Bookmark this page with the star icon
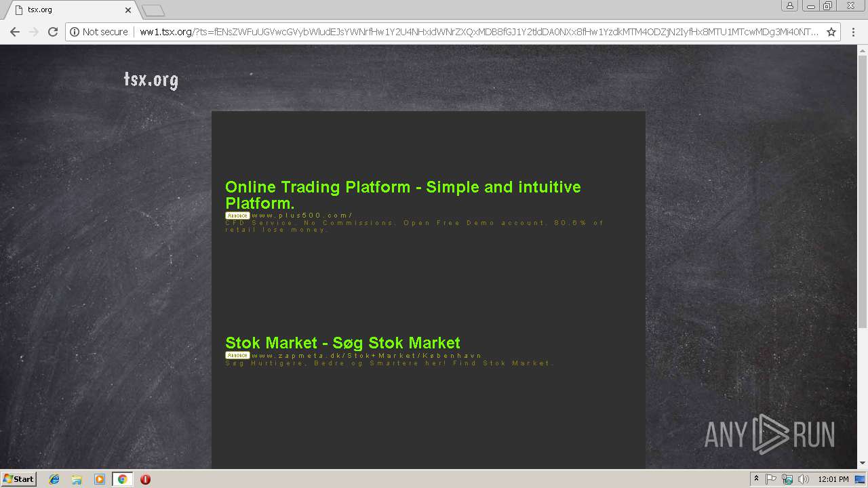Image resolution: width=868 pixels, height=488 pixels. [x=831, y=32]
